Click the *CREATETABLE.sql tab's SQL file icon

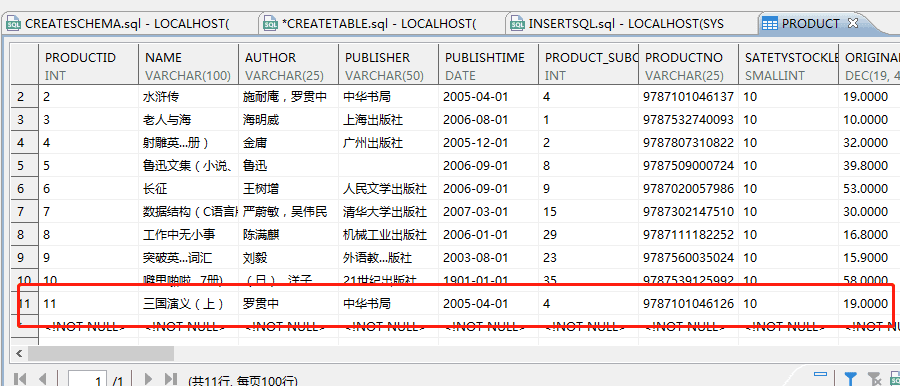pos(270,24)
